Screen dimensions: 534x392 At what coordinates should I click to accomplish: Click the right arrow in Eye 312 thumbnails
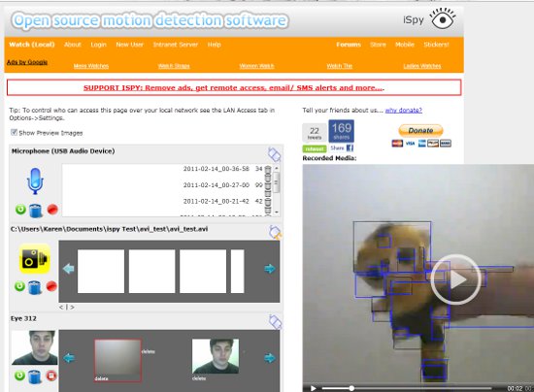(x=270, y=358)
